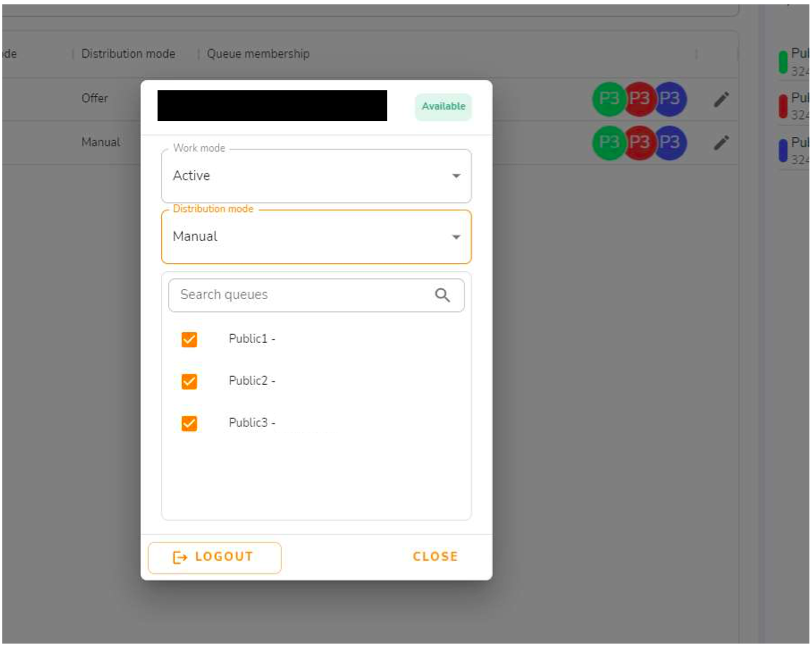Screen dimensions: 812x647
Task: Click pencil edit icon in Offer row
Action: coord(721,99)
